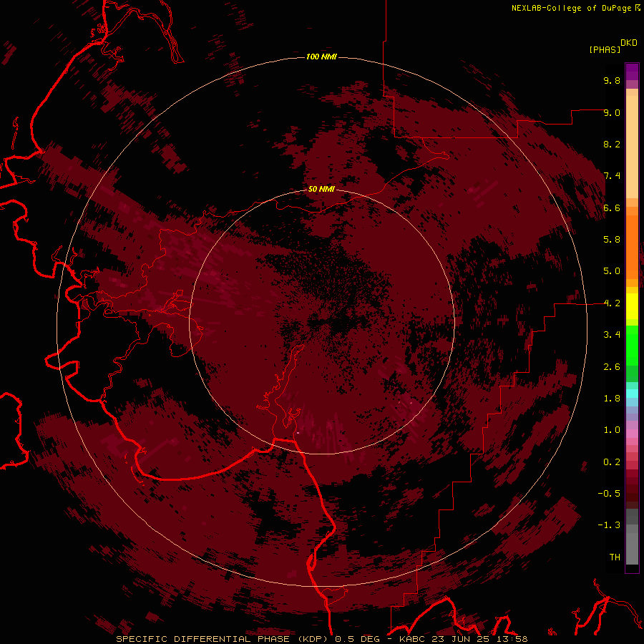Click the 0.5 DEG elevation angle text
This screenshot has height=644, width=644.
[359, 639]
